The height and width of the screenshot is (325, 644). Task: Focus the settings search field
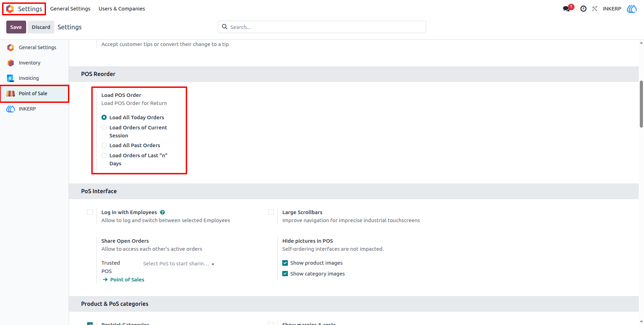[322, 27]
